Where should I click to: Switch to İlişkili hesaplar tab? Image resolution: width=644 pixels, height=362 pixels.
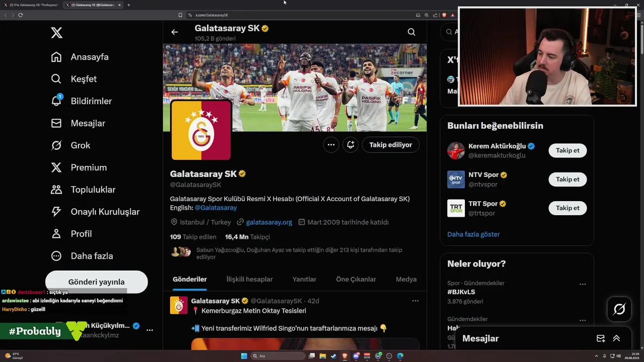coord(250,280)
